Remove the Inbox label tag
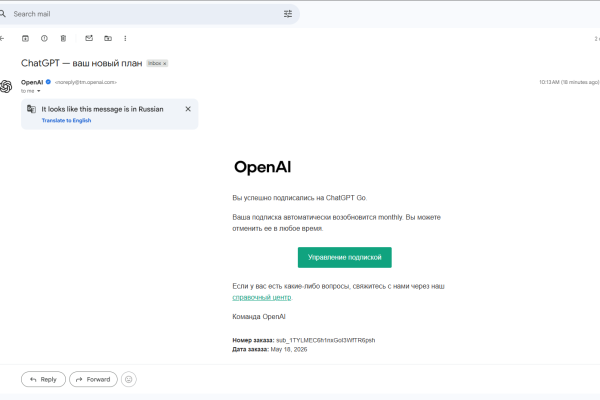The width and height of the screenshot is (600, 400). [x=165, y=64]
